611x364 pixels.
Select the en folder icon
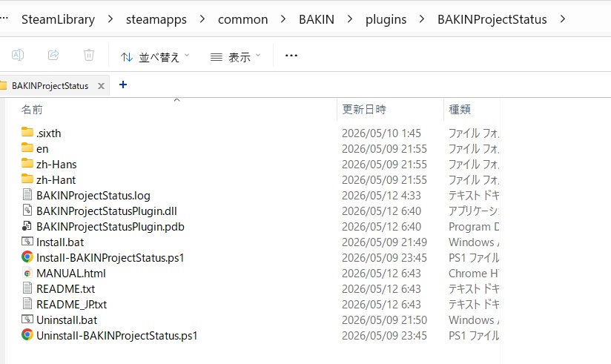click(27, 148)
